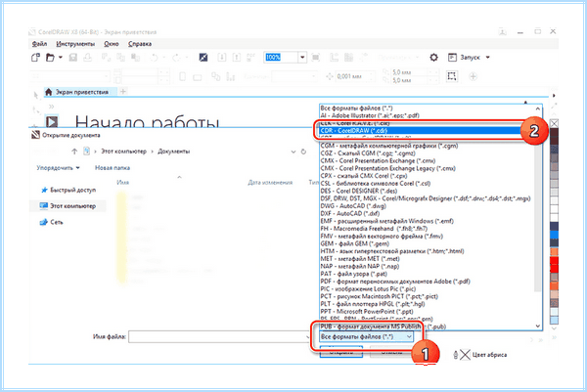The image size is (587, 392).
Task: Click the Цвет абриса outline color box
Action: tap(465, 355)
